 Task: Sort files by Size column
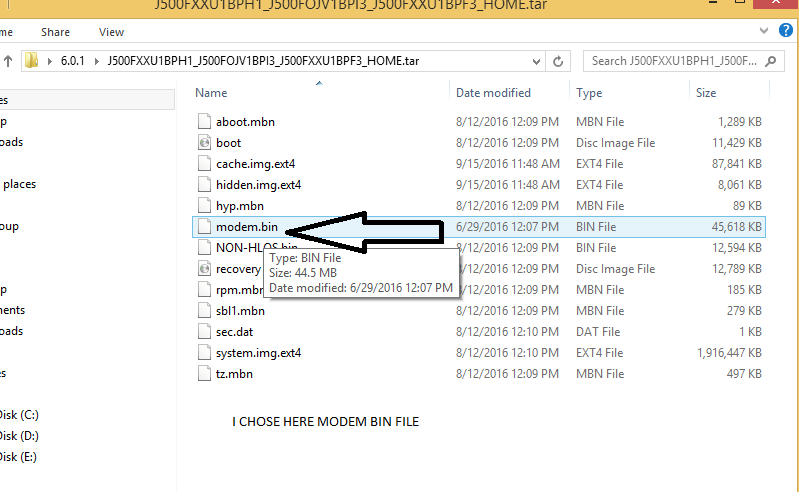(706, 93)
